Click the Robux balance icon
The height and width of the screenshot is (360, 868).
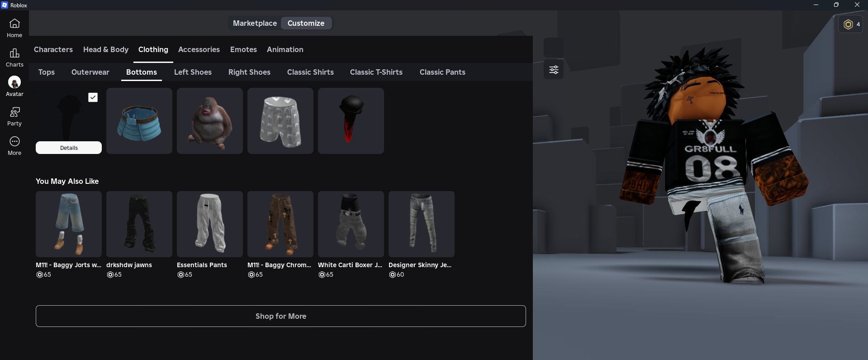(848, 24)
